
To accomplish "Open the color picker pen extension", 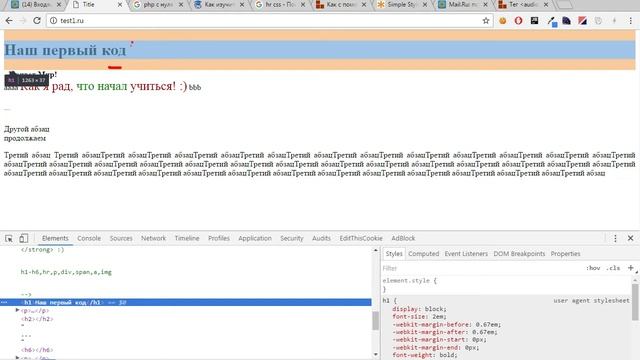I will (551, 21).
